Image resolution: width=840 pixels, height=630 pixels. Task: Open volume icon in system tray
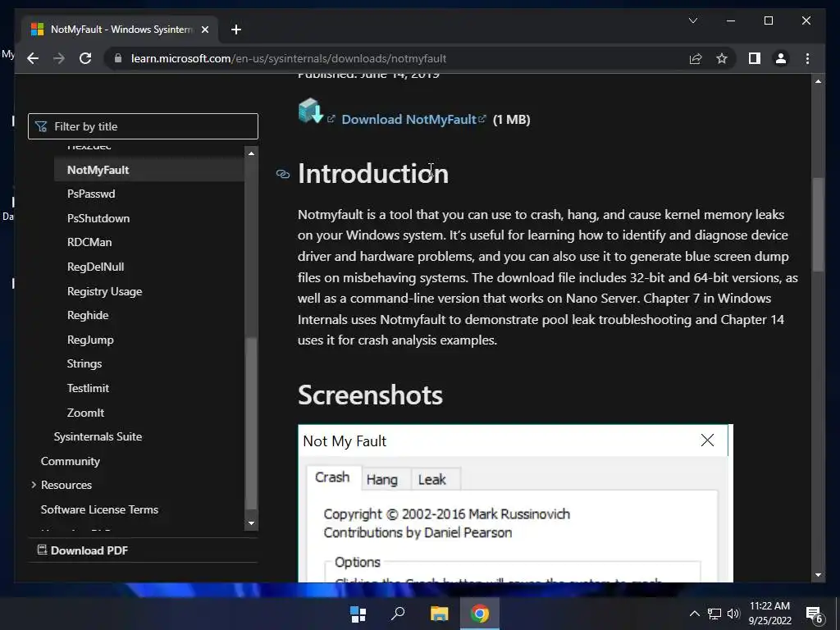733,614
